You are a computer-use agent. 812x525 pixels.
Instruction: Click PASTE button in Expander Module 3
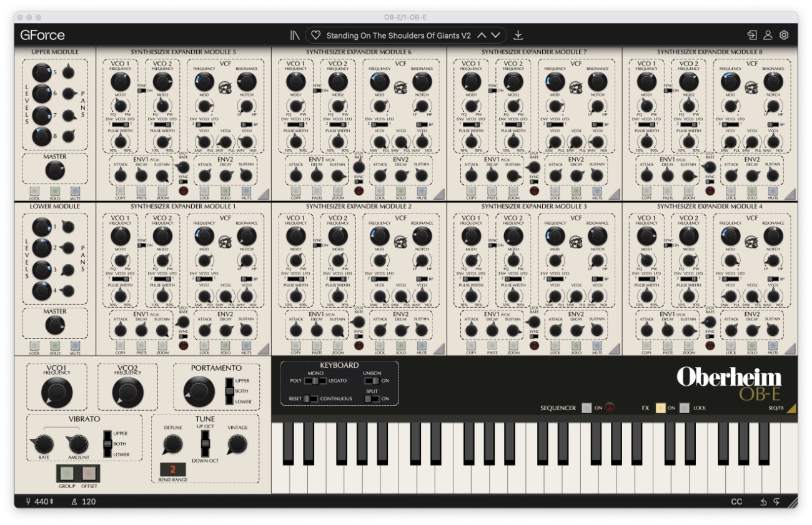tap(492, 345)
